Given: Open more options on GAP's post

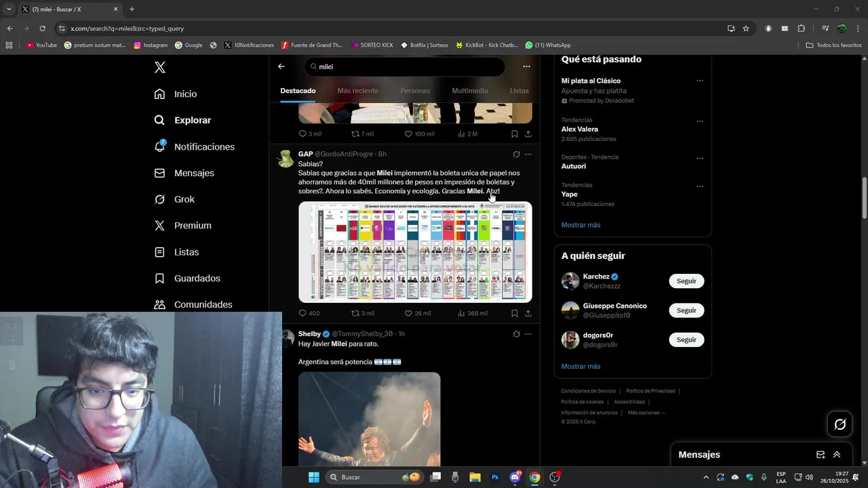Looking at the screenshot, I should pos(528,154).
